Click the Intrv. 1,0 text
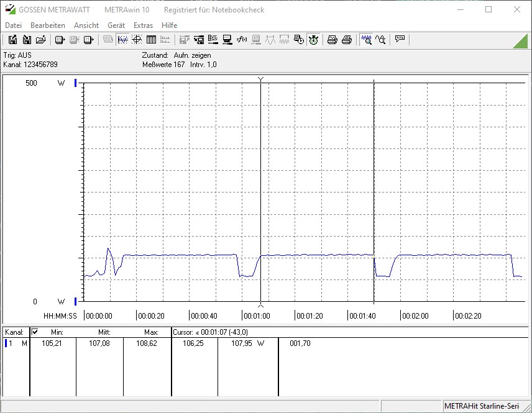 203,65
